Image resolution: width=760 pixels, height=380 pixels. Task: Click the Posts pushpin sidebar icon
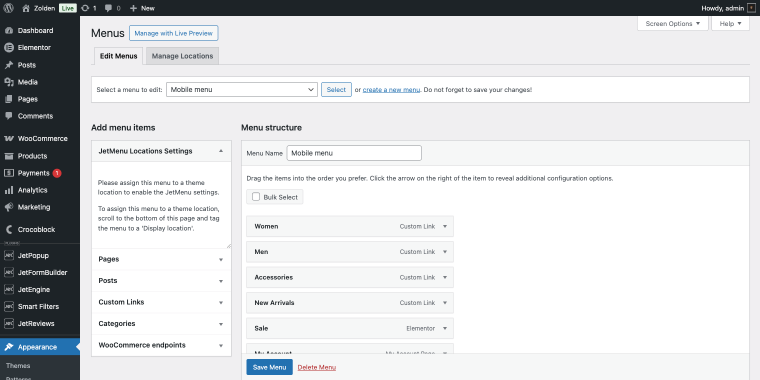9,65
